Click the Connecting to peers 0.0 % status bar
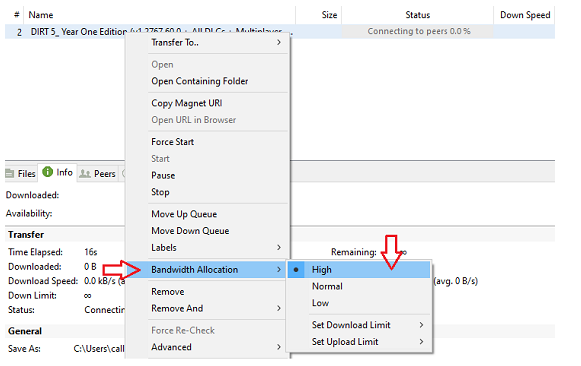 pyautogui.click(x=418, y=31)
